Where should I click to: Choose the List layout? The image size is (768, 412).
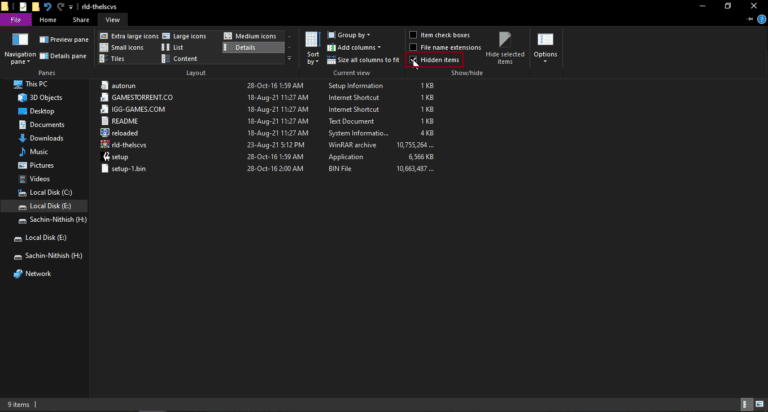point(172,48)
